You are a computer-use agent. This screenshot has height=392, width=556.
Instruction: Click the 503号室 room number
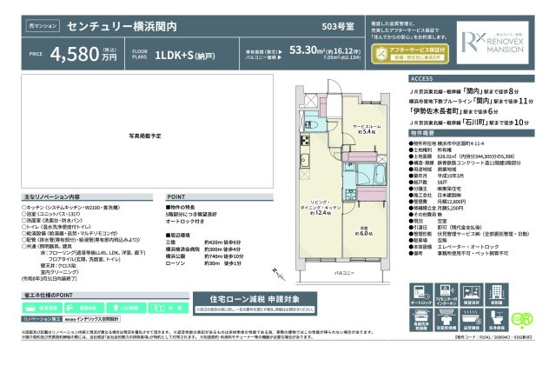click(x=338, y=26)
